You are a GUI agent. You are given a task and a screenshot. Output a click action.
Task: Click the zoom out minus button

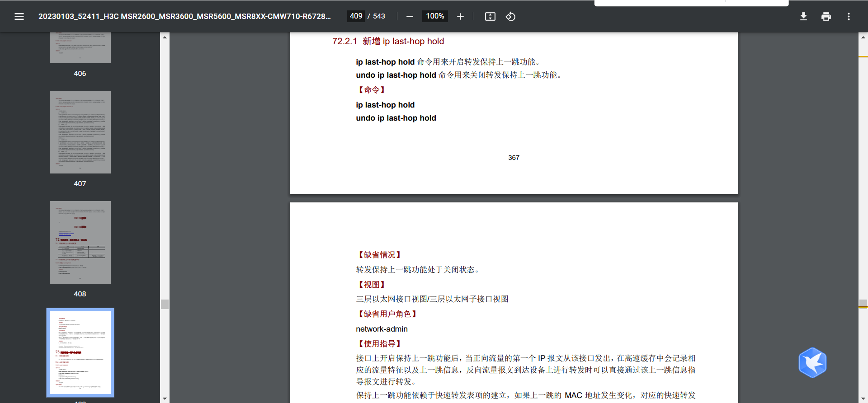point(410,17)
